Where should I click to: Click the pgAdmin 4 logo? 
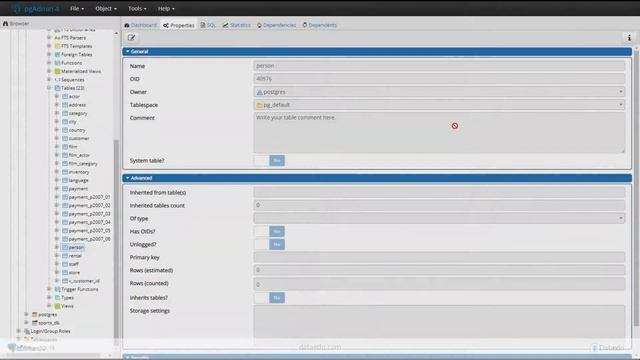[x=36, y=8]
